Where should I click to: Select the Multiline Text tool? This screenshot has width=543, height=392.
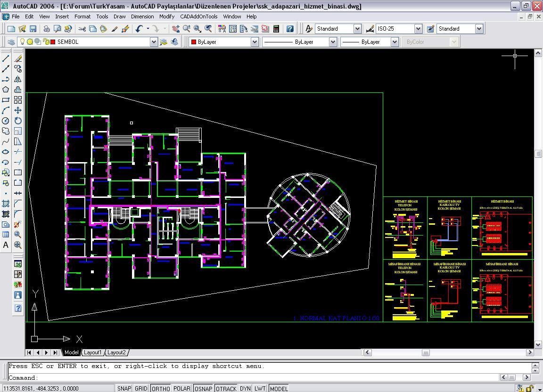(6, 245)
